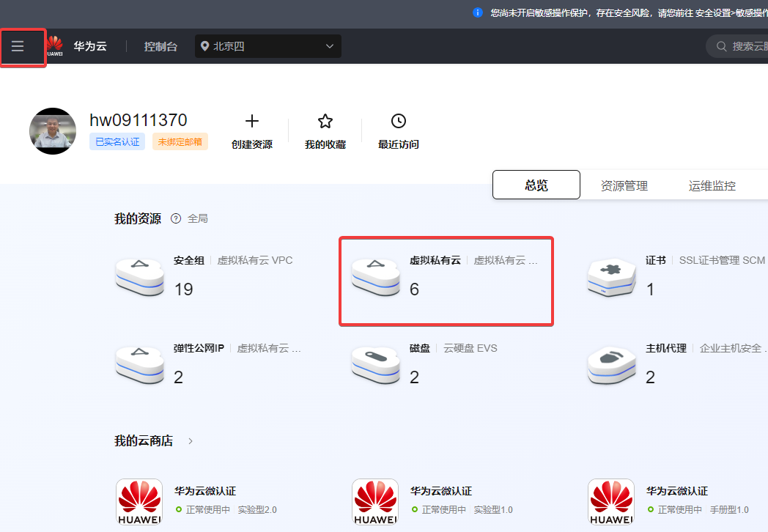Viewport: 768px width, 532px height.
Task: Open the 证书 resource title
Action: pyautogui.click(x=655, y=260)
